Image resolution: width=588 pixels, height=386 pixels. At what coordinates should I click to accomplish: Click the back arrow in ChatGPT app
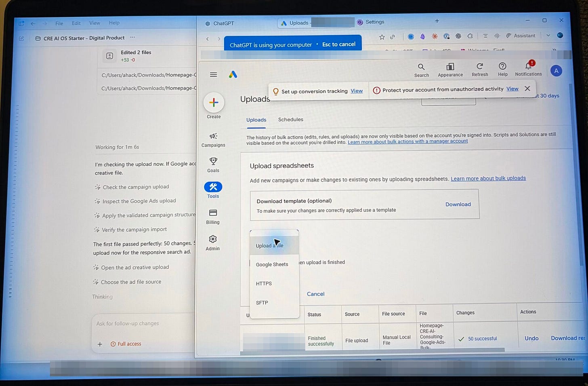[x=33, y=23]
